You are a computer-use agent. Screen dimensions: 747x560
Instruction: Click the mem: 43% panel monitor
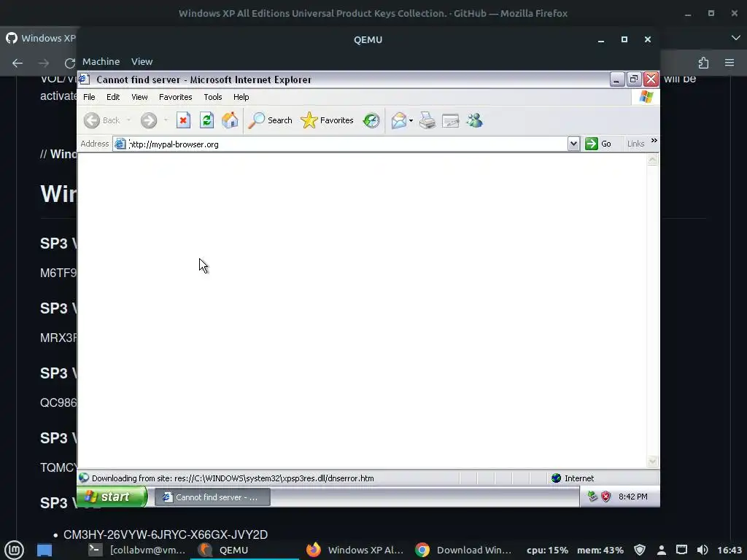click(600, 550)
